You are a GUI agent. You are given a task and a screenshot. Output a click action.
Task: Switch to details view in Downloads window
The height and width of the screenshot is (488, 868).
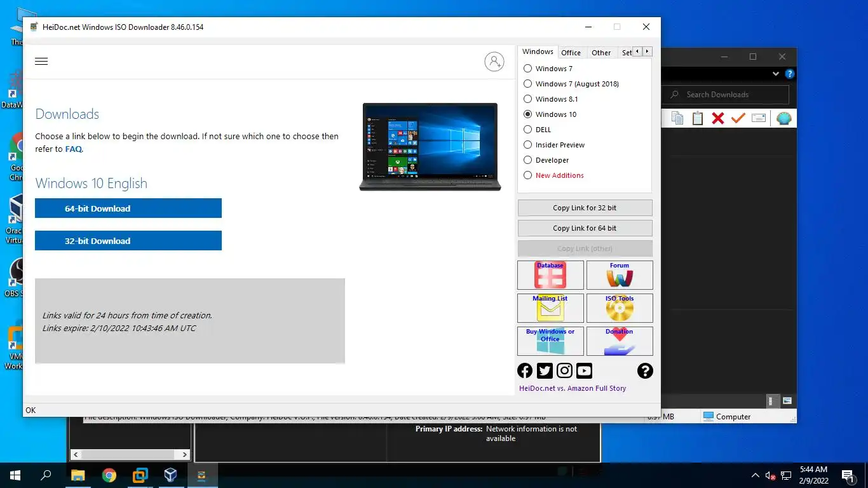point(773,401)
